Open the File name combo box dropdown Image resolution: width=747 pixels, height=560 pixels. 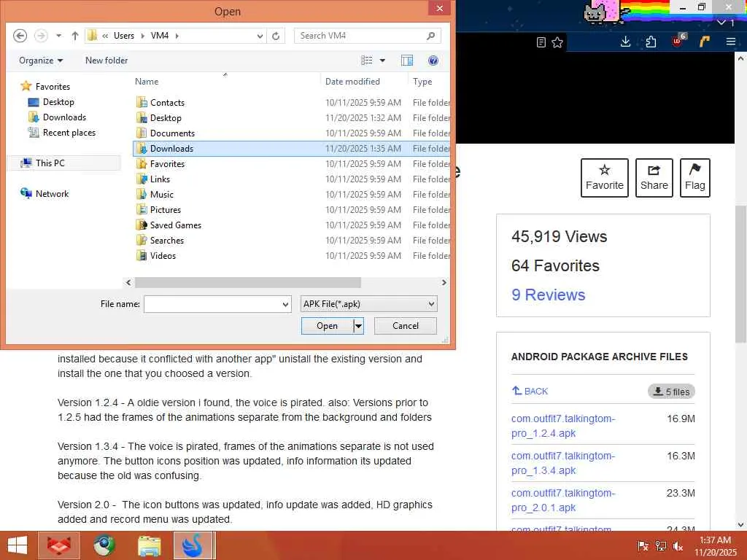(285, 304)
